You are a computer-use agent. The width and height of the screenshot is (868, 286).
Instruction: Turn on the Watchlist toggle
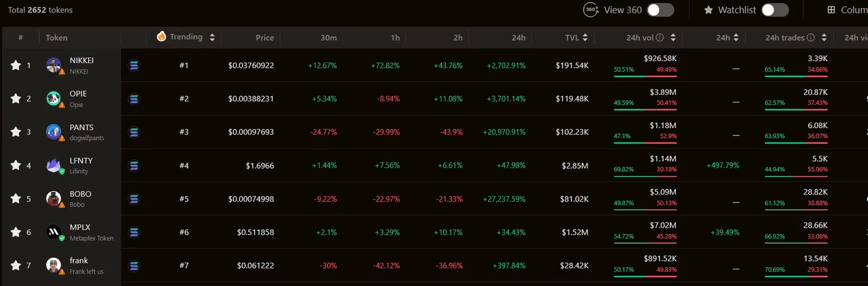(775, 10)
